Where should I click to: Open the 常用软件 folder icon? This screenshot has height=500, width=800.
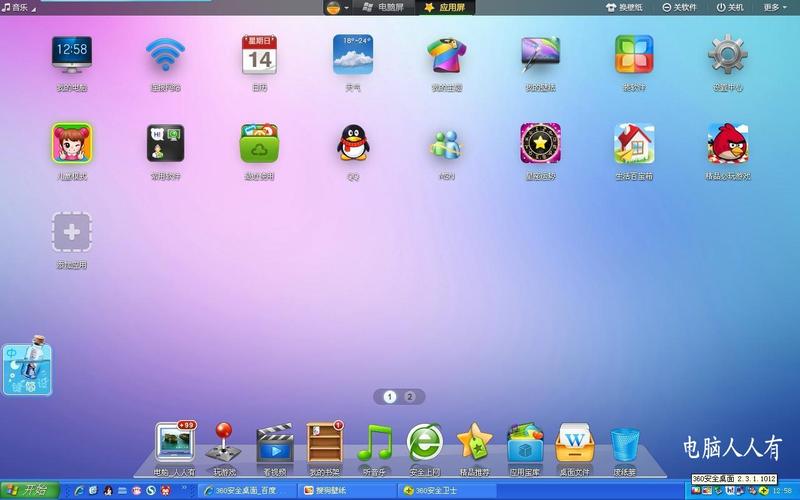coord(165,143)
